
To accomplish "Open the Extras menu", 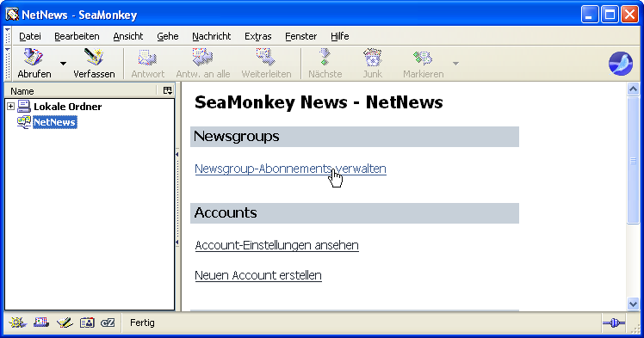I will coord(257,36).
